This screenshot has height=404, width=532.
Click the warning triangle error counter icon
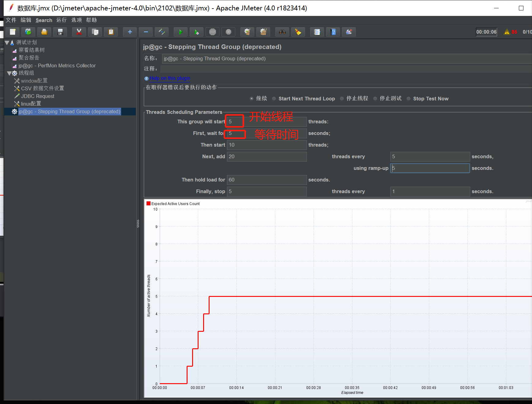point(507,32)
